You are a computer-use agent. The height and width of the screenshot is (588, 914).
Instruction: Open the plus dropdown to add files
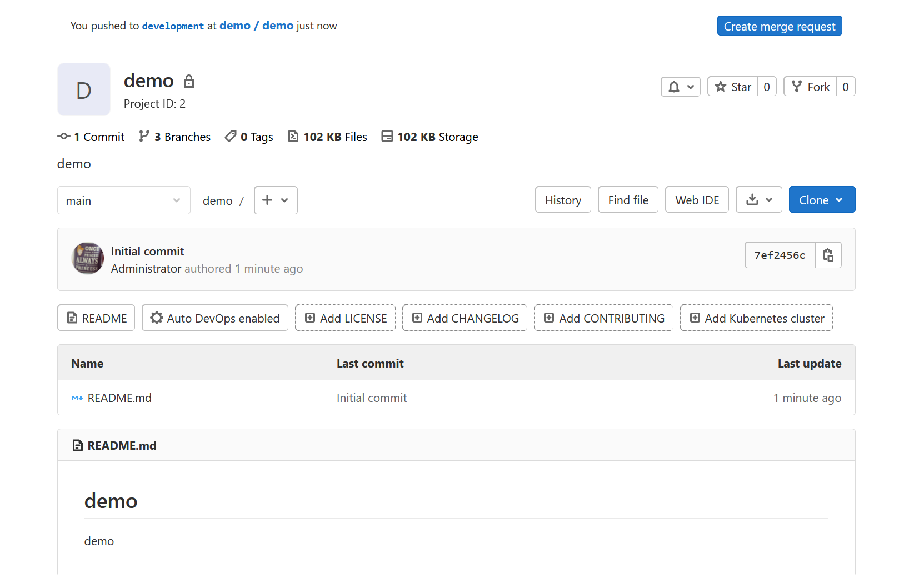(276, 200)
